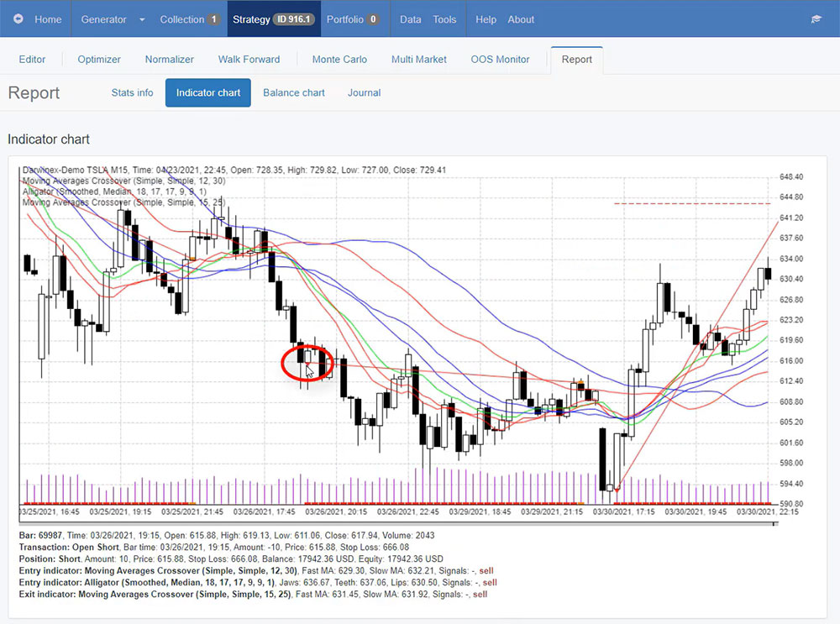The width and height of the screenshot is (840, 624).
Task: Open the Data menu
Action: 411,19
